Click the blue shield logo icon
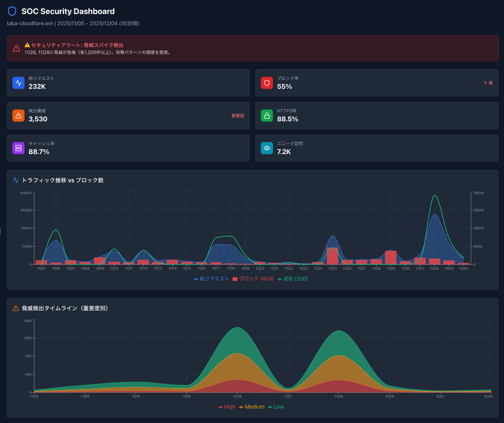This screenshot has height=423, width=504. tap(12, 11)
